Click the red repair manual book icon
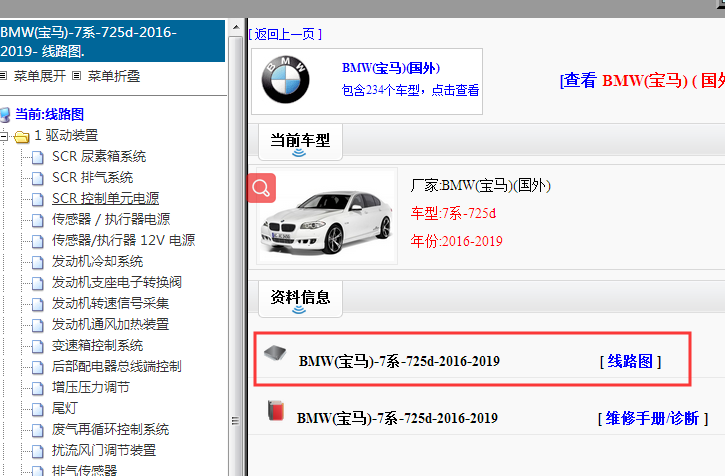This screenshot has height=476, width=725. [x=276, y=410]
